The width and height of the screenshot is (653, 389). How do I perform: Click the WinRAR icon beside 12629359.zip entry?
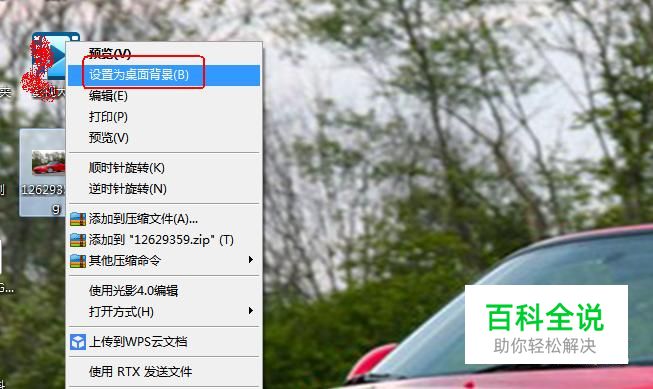click(x=78, y=240)
